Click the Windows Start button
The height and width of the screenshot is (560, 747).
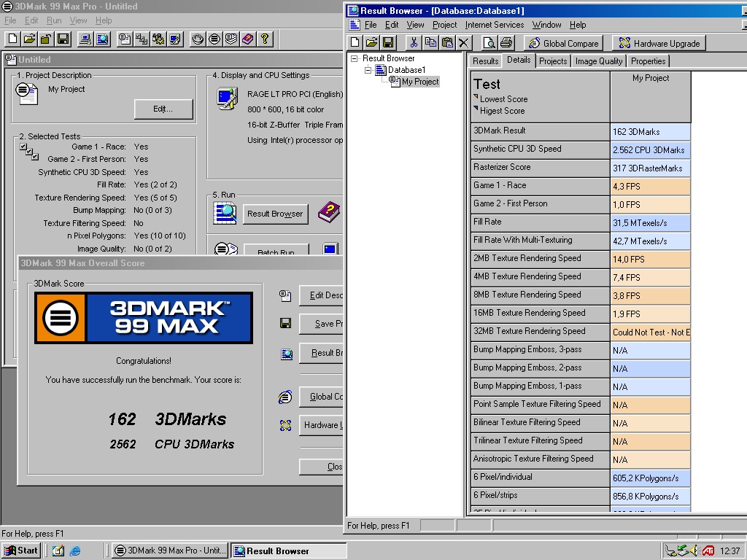(x=21, y=551)
